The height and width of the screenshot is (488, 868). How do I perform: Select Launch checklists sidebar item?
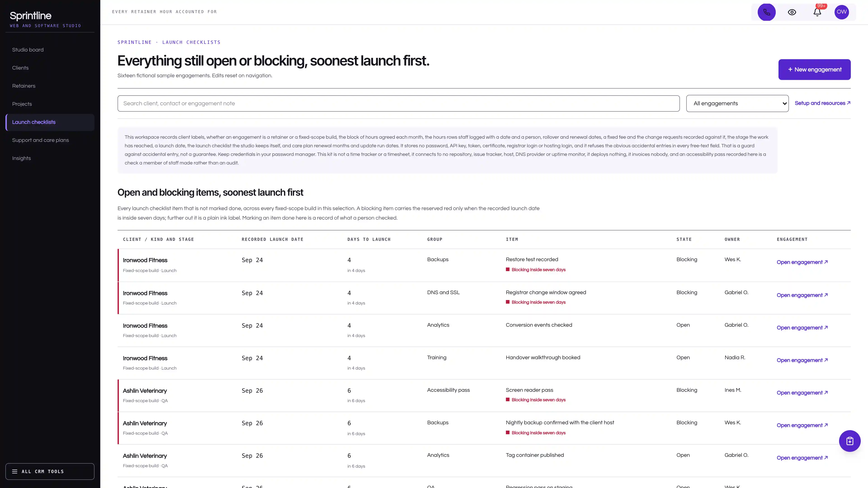point(50,122)
